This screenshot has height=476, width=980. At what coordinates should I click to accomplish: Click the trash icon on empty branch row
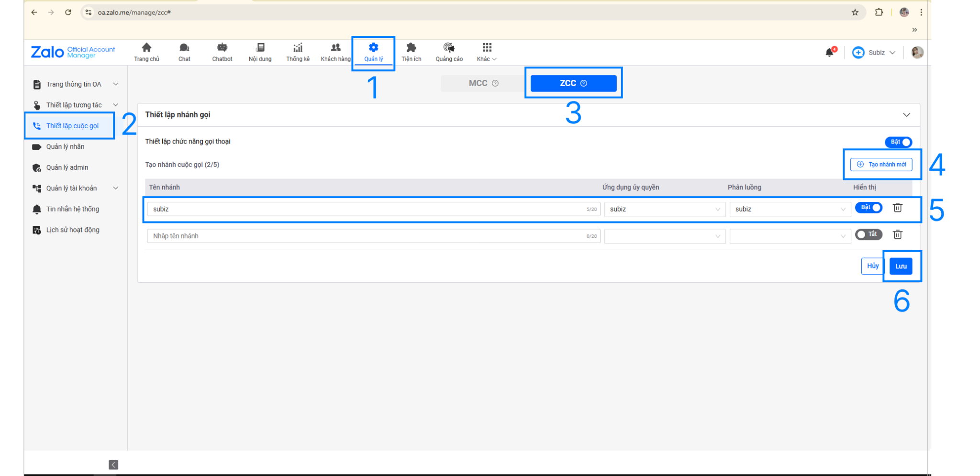point(898,234)
